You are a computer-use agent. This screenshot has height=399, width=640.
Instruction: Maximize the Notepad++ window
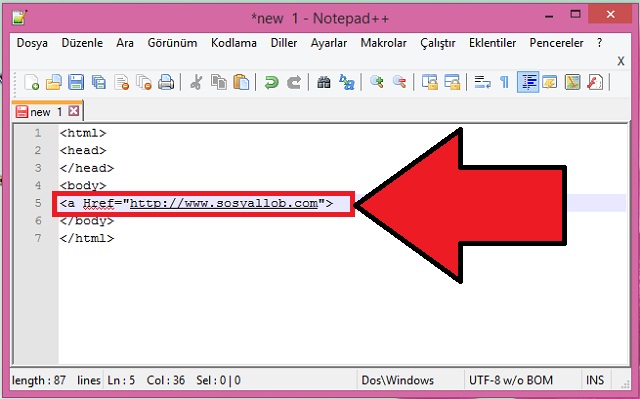tap(575, 15)
